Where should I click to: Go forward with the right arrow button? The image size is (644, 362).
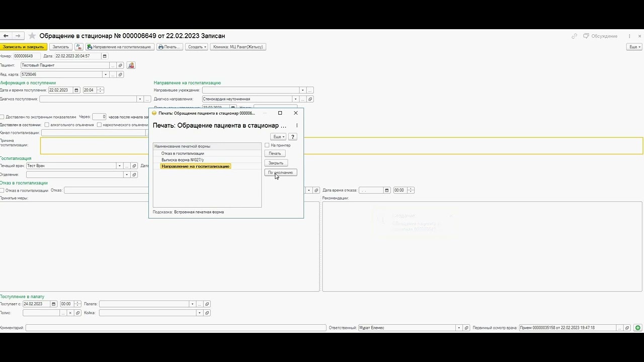point(18,36)
